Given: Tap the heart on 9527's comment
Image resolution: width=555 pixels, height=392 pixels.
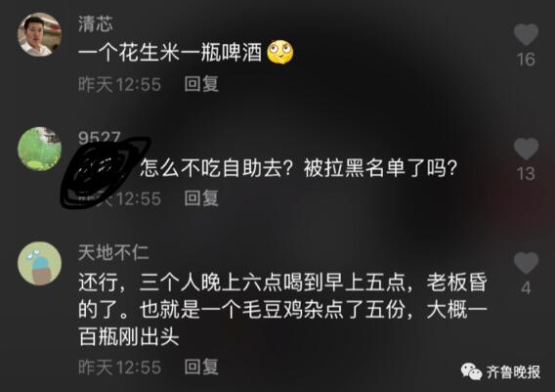Looking at the screenshot, I should click(x=526, y=149).
